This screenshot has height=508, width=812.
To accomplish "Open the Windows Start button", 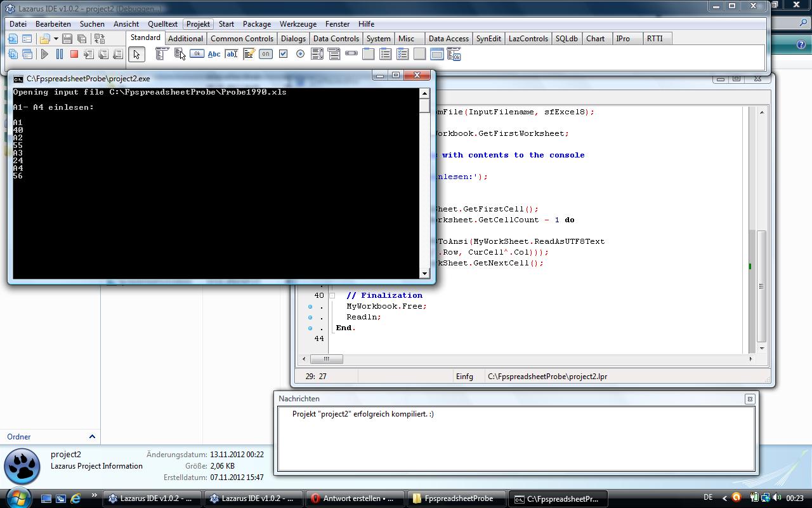I will coord(18,498).
